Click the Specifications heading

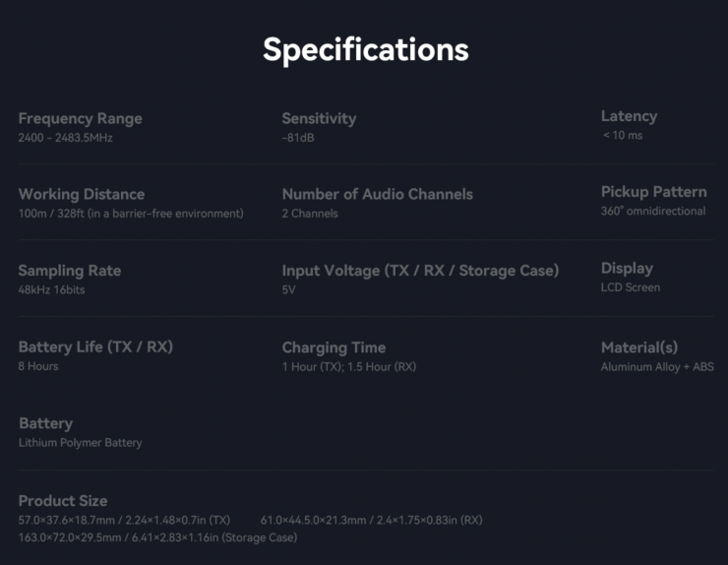point(365,49)
